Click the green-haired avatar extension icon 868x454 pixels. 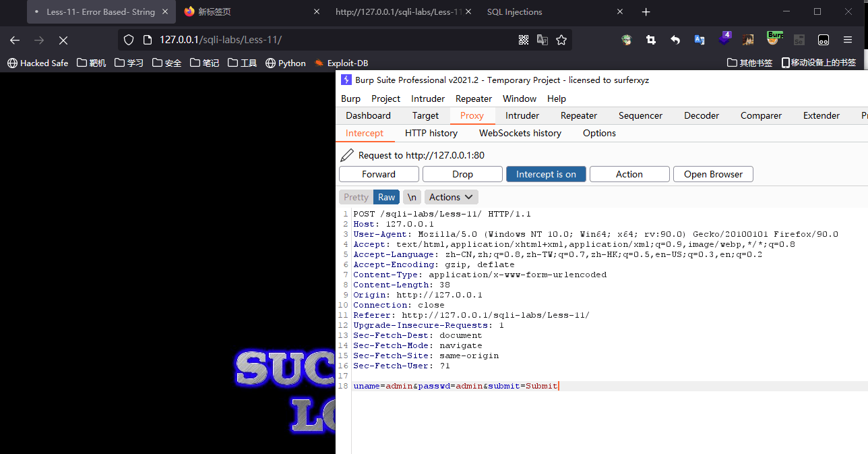pyautogui.click(x=627, y=40)
